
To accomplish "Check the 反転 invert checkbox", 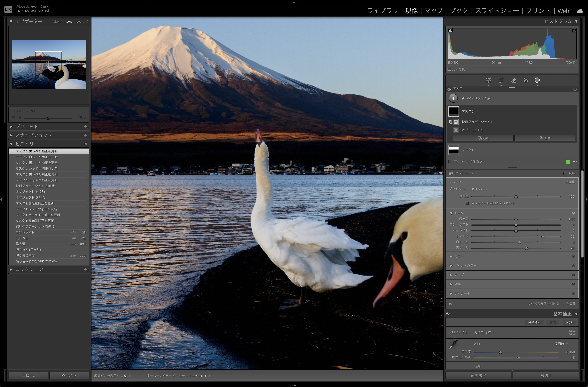I will tap(565, 174).
